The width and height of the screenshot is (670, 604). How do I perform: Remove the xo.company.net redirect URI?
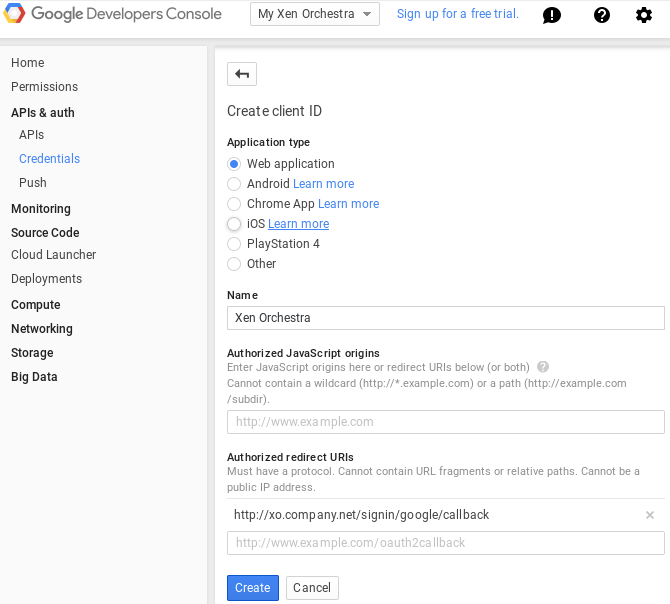(x=649, y=515)
